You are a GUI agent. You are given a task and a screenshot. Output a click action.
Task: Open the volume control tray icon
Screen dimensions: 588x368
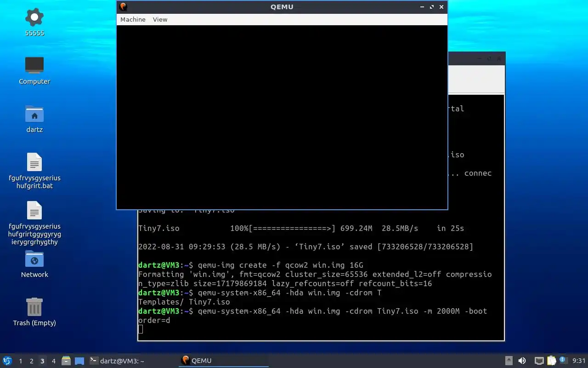(522, 361)
